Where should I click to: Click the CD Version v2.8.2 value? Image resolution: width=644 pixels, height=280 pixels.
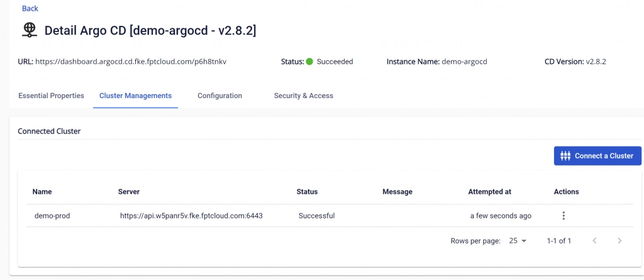[x=596, y=62]
